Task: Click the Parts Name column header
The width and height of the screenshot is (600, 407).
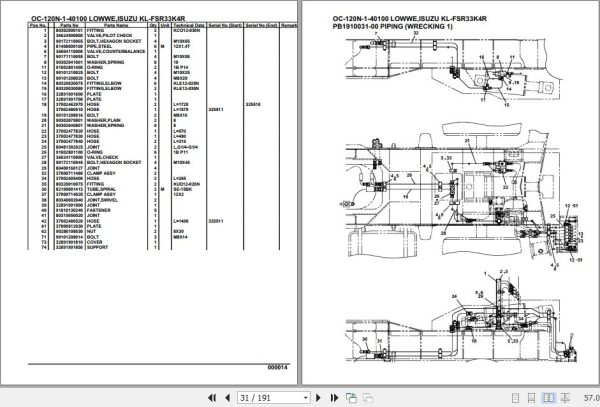Action: click(x=116, y=25)
